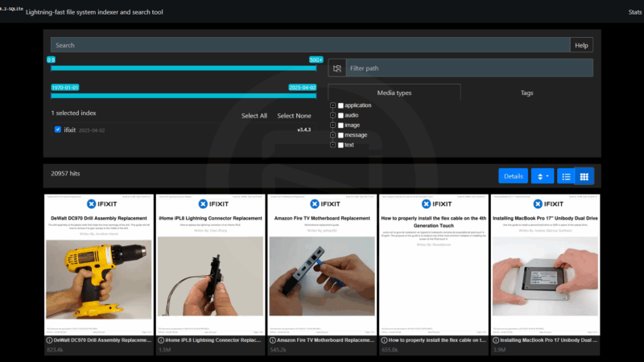Image resolution: width=644 pixels, height=362 pixels.
Task: Expand the text media type node
Action: (x=332, y=145)
